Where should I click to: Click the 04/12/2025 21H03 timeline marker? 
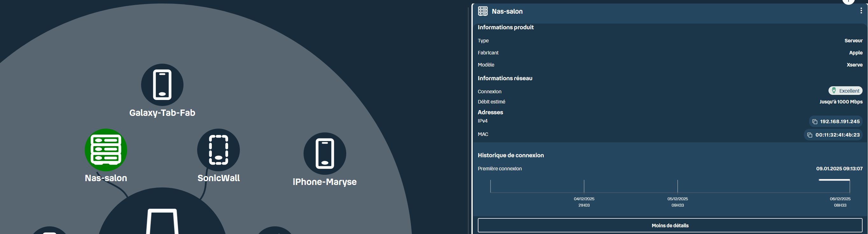[x=584, y=202]
